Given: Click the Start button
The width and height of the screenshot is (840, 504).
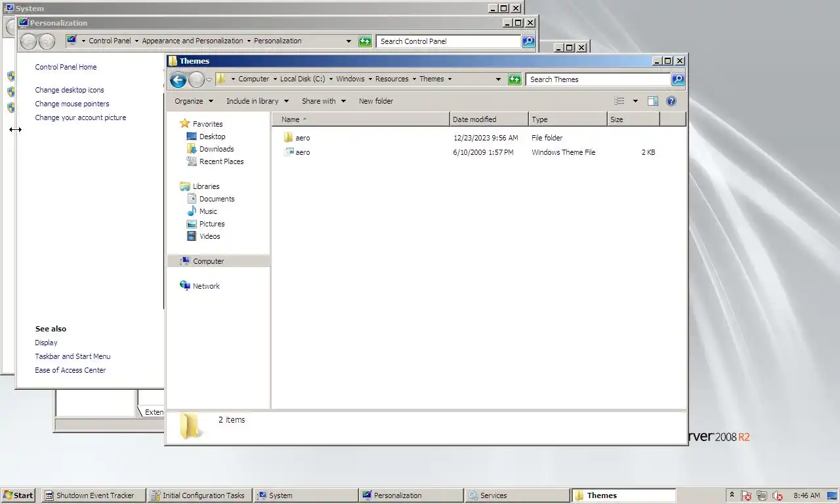Looking at the screenshot, I should [18, 495].
